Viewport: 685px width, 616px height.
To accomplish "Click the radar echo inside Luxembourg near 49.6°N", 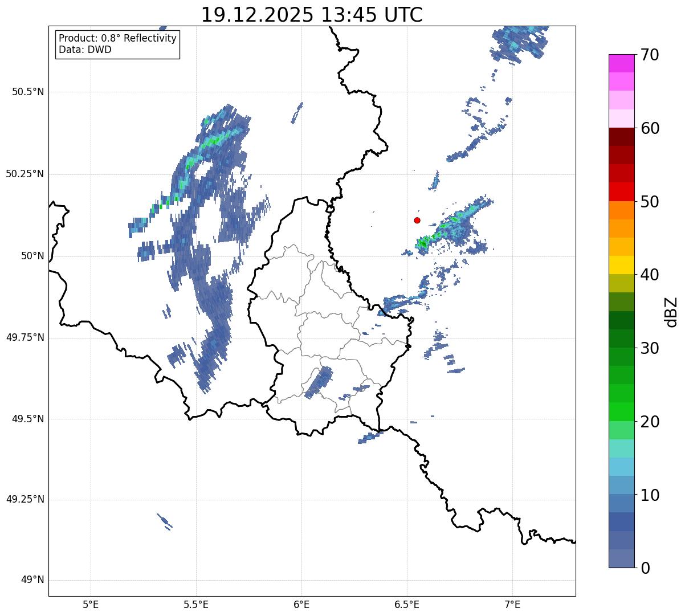I will (x=319, y=382).
